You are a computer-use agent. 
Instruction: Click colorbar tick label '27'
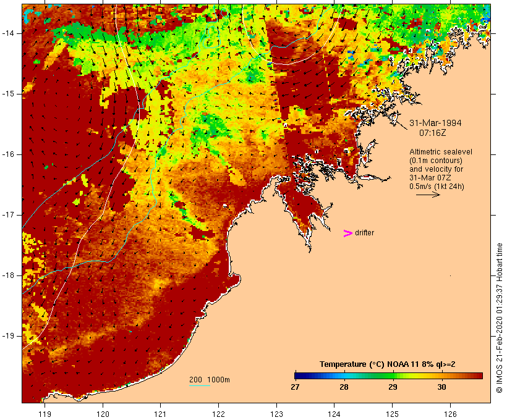[x=295, y=387]
